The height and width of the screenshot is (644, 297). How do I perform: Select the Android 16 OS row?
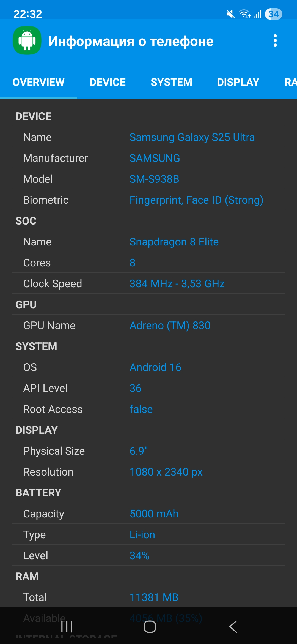tap(148, 367)
